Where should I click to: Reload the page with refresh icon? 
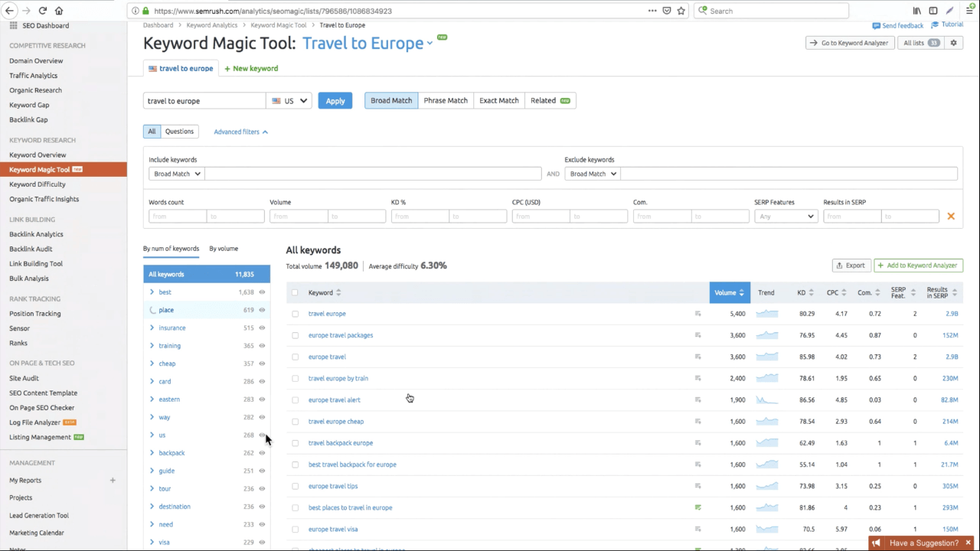click(42, 11)
